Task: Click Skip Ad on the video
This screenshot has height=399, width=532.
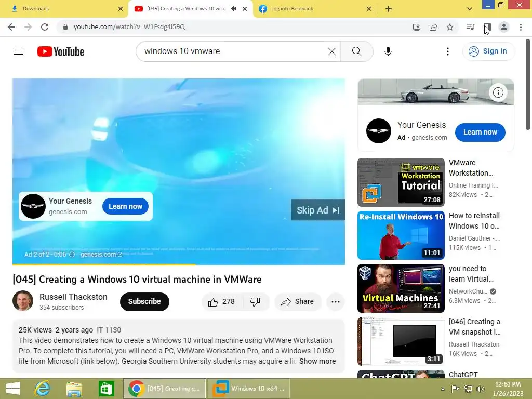Action: coord(318,210)
